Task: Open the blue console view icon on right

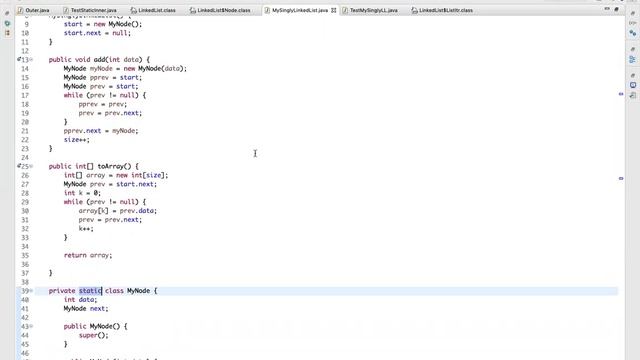Action: [x=633, y=85]
